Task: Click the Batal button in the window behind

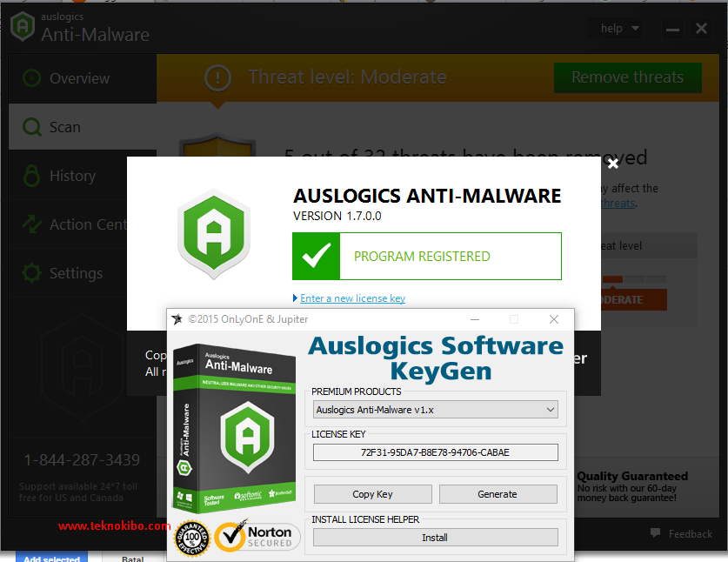Action: pyautogui.click(x=133, y=558)
